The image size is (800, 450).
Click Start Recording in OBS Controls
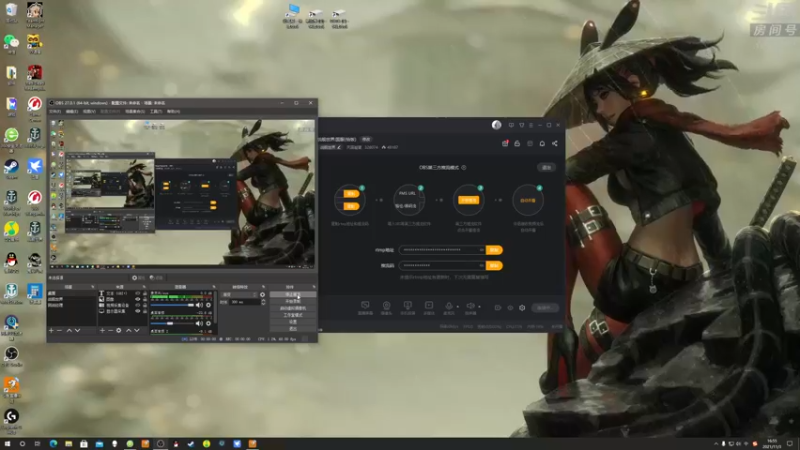pos(293,301)
